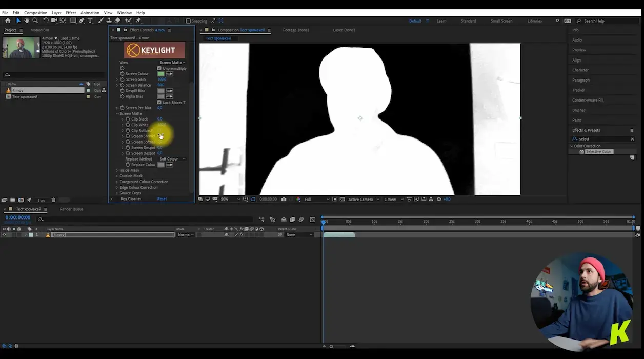Toggle the Unpremultiply checkbox
Image resolution: width=644 pixels, height=359 pixels.
[159, 68]
